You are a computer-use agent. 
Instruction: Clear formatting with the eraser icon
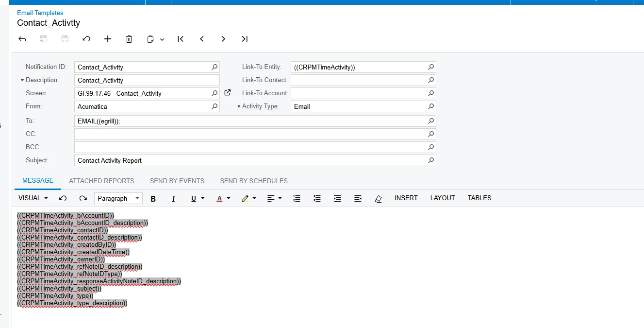[379, 198]
